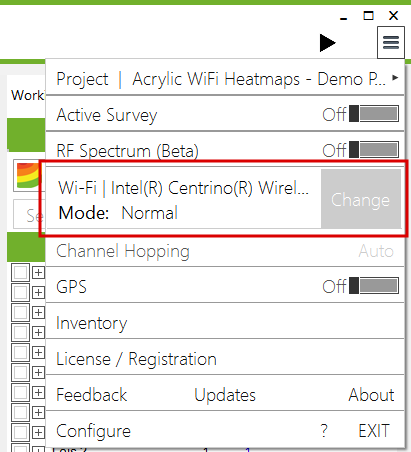Click the heatmap color icon on left
Screen dimensions: 411x452
pyautogui.click(x=28, y=175)
